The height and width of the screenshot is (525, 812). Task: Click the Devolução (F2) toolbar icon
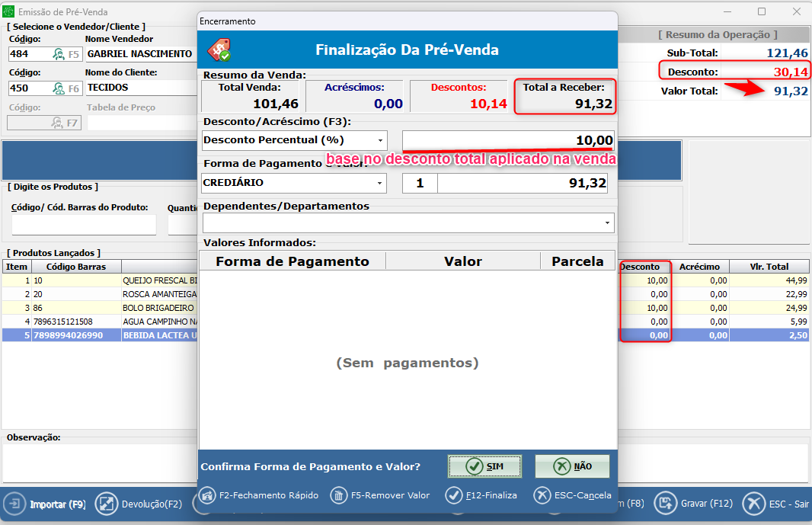coord(106,504)
